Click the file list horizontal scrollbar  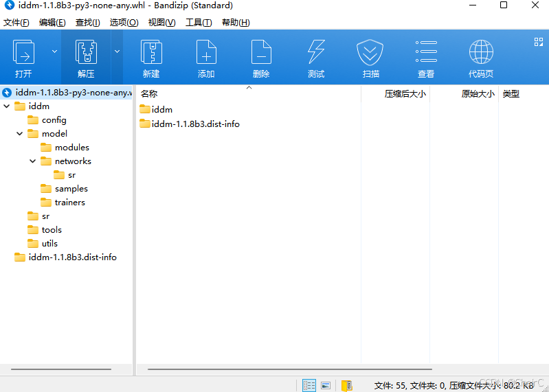tap(289, 369)
